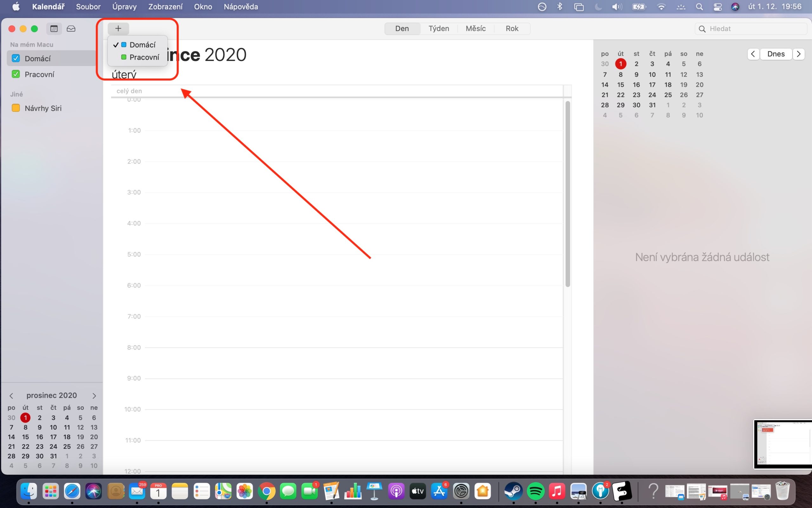This screenshot has width=812, height=508.
Task: Go to next day with right chevron
Action: tap(799, 54)
